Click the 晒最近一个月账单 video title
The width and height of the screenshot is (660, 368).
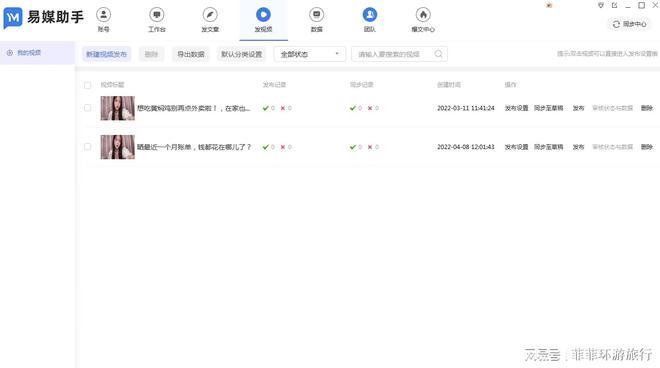[x=194, y=147]
